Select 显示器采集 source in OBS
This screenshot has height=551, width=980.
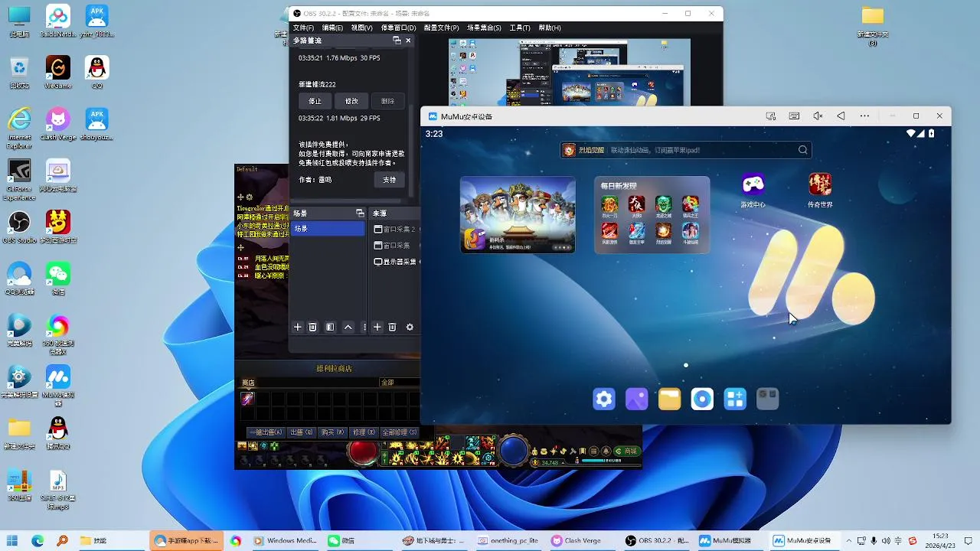pos(395,262)
